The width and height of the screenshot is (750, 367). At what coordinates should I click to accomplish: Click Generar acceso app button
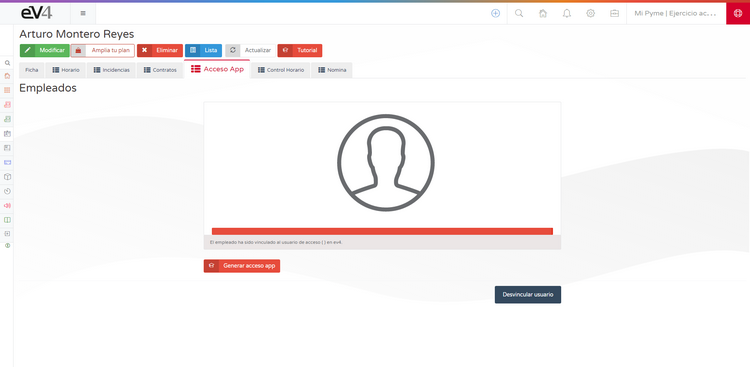coord(242,266)
